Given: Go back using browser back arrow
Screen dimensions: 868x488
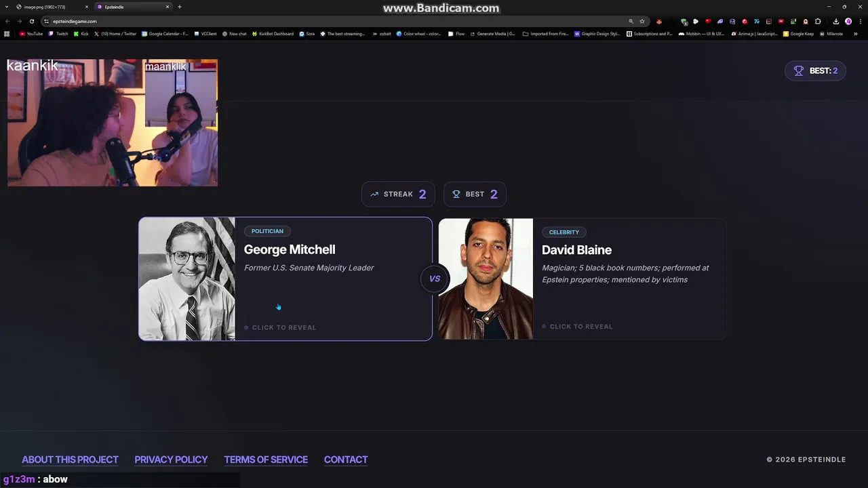Looking at the screenshot, I should coord(7,21).
